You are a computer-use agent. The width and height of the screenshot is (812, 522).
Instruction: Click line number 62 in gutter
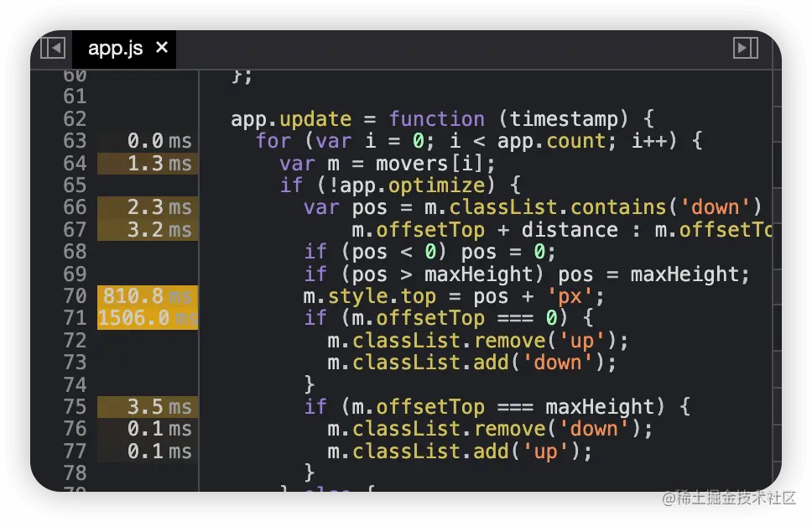pos(75,119)
